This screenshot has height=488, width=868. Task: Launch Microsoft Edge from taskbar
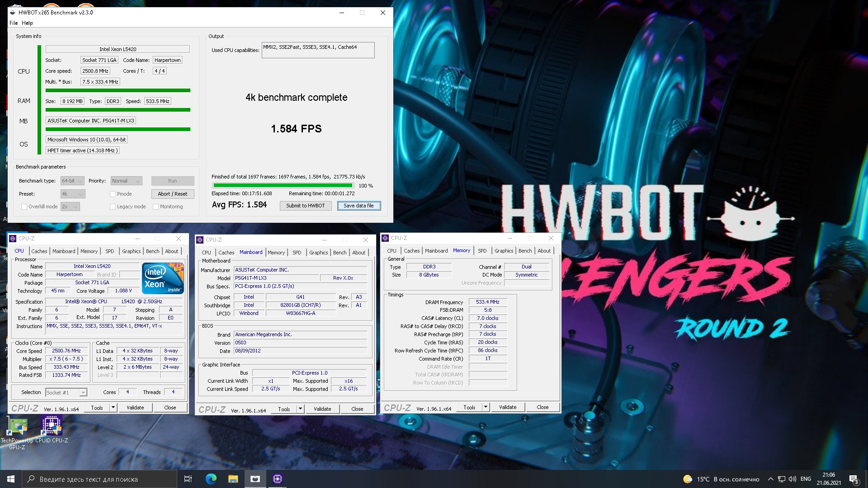[211, 479]
